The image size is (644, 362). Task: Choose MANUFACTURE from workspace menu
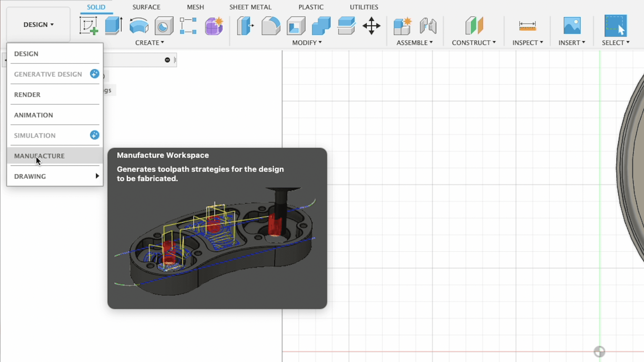[39, 156]
